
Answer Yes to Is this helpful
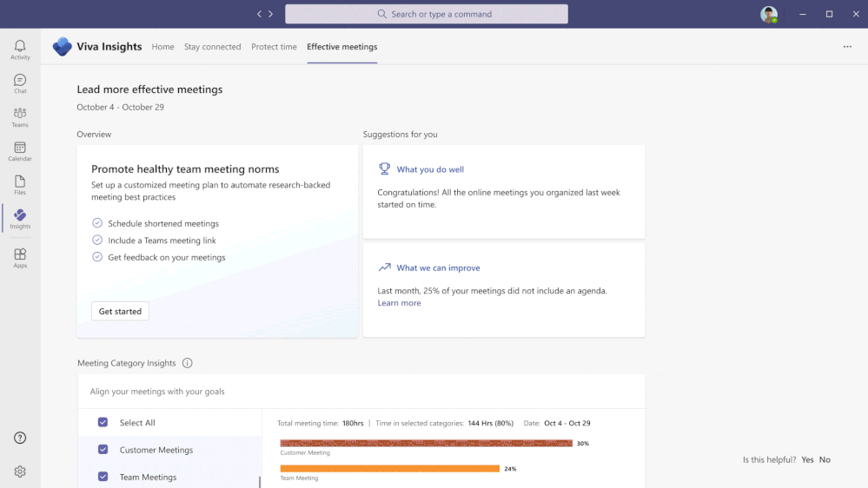pyautogui.click(x=807, y=459)
